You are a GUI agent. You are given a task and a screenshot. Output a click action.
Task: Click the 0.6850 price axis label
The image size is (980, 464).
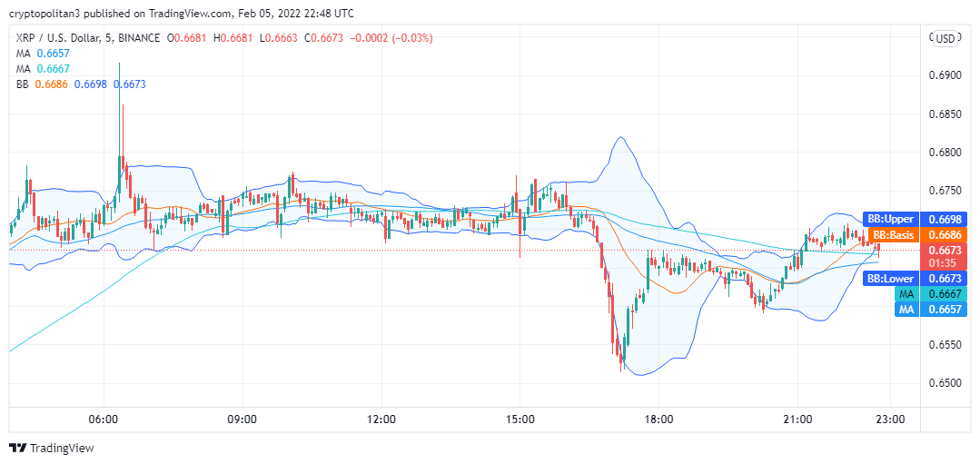[x=944, y=114]
